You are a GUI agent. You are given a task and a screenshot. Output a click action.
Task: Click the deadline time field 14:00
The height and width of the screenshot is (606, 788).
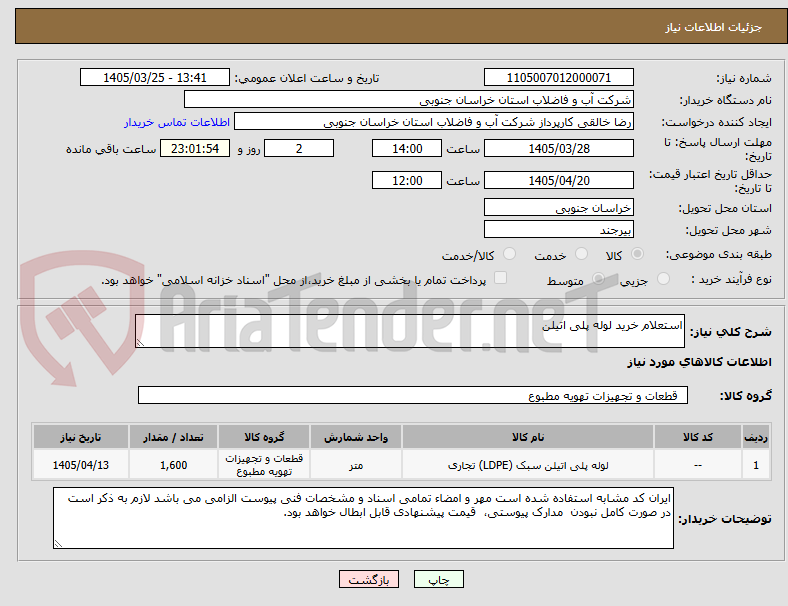pyautogui.click(x=407, y=148)
